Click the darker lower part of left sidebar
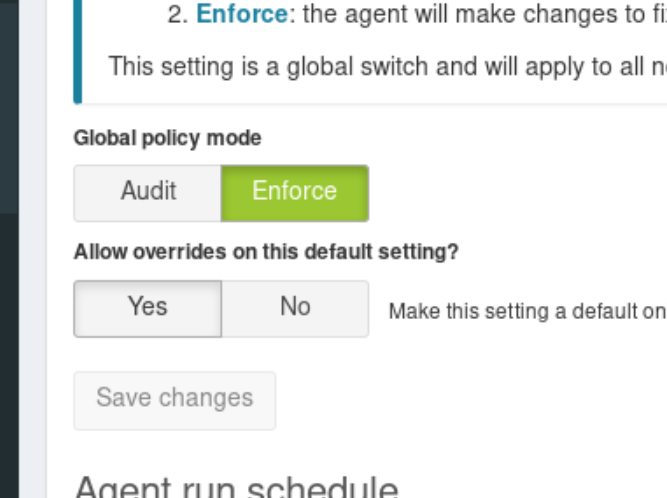The width and height of the screenshot is (667, 498). (9, 356)
